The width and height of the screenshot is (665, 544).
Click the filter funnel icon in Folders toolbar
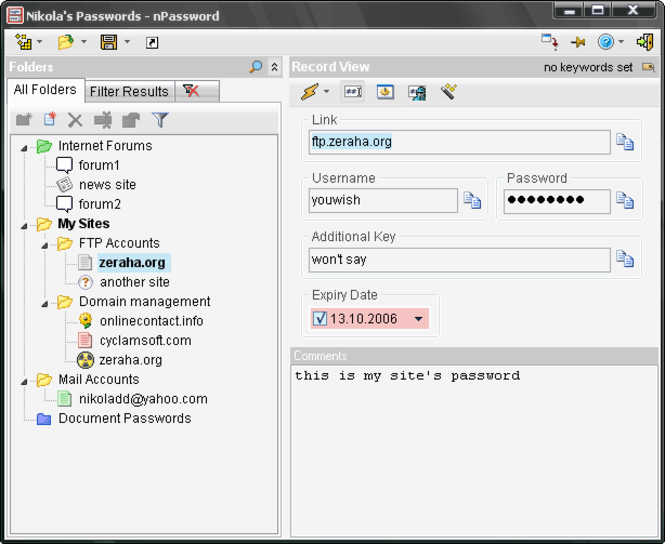160,120
